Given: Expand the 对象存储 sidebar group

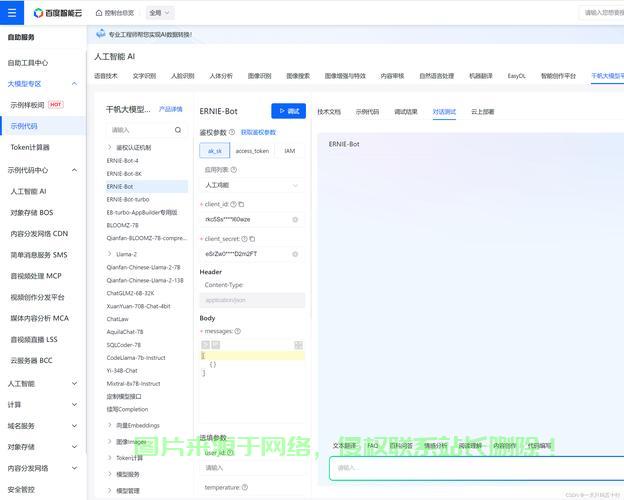Looking at the screenshot, I should (x=74, y=447).
